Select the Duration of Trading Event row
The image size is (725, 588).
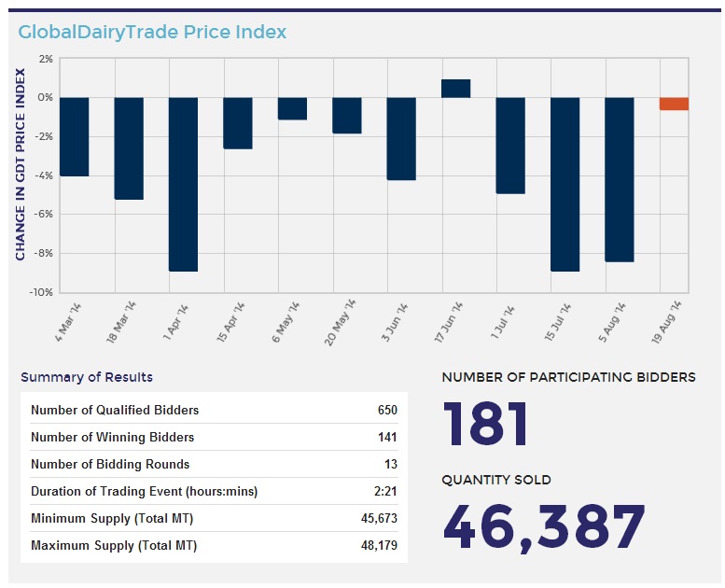click(x=214, y=491)
